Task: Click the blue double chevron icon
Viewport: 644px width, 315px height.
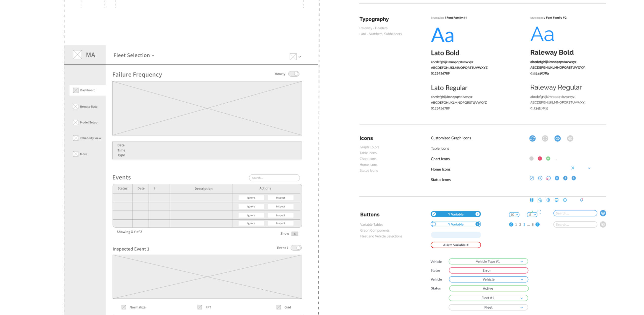Action: (x=573, y=168)
